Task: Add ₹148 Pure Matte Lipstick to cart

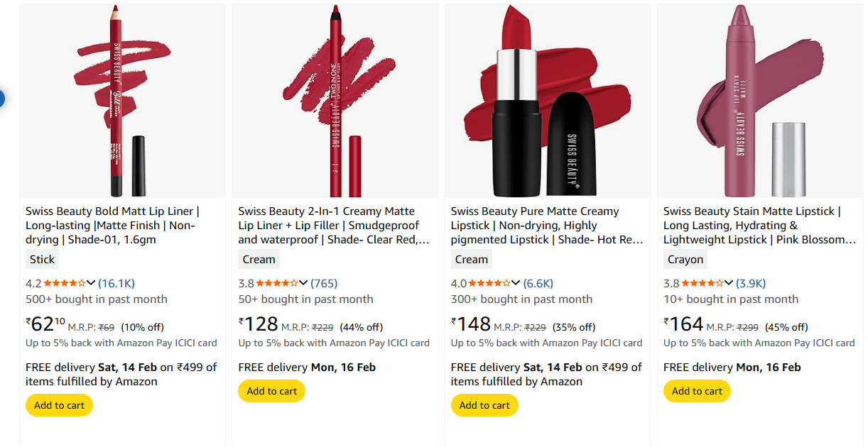Action: click(x=484, y=405)
